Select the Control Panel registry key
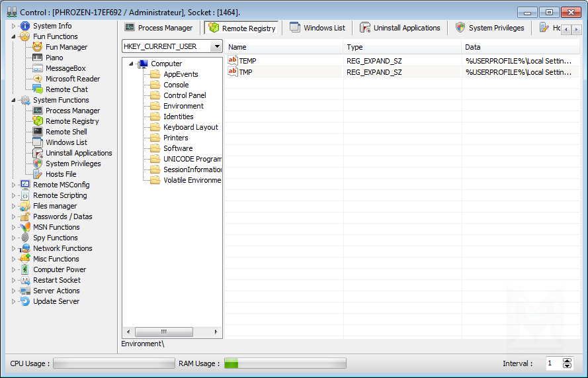The width and height of the screenshot is (588, 378). tap(185, 95)
